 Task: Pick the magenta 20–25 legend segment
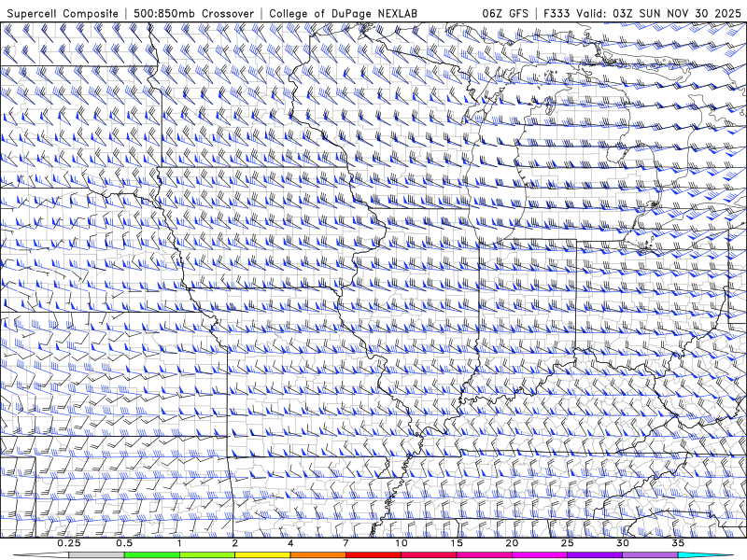tap(540, 555)
